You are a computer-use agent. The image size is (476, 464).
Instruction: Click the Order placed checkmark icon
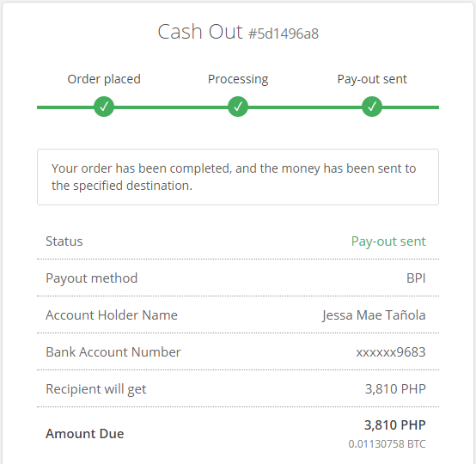click(x=104, y=107)
